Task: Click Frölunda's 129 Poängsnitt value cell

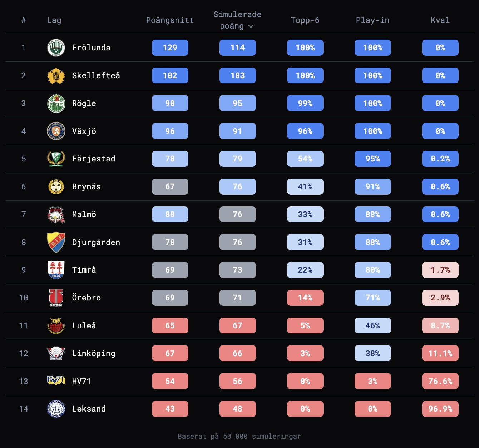Action: (x=170, y=48)
